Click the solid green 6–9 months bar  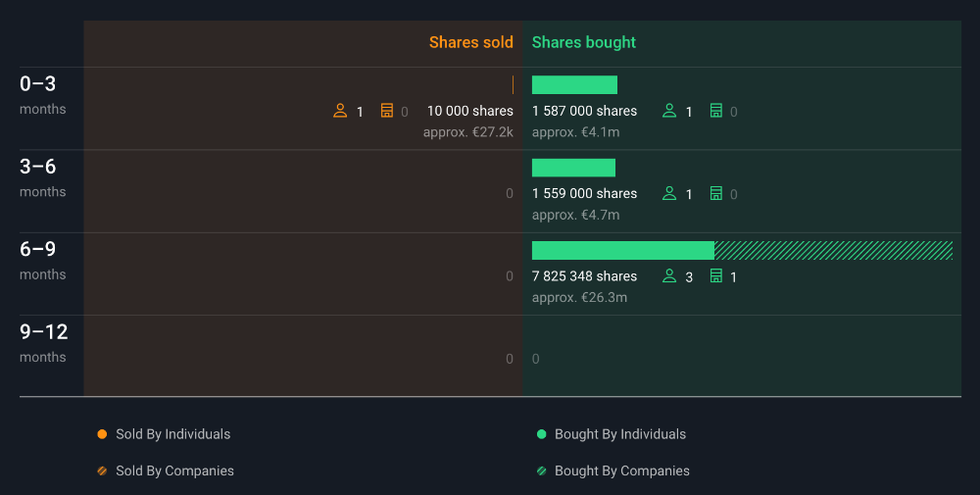tap(622, 250)
